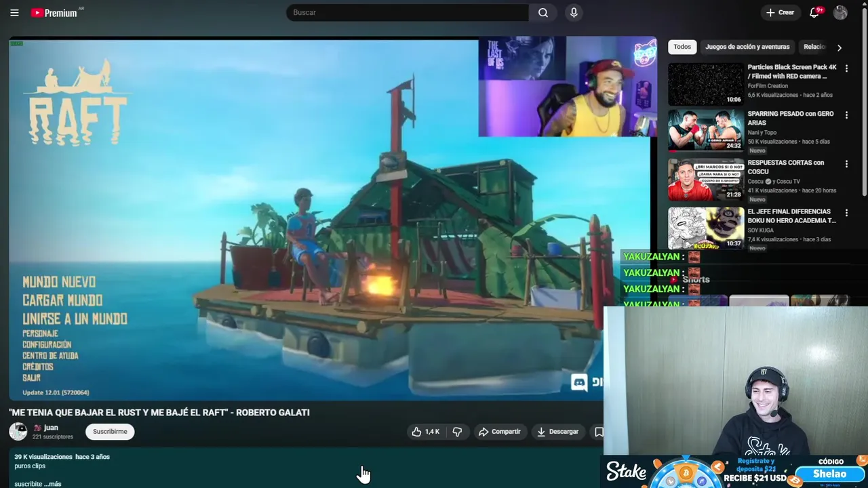Click CENTRO DE AYUDA in Raft menu
This screenshot has width=868, height=488.
pyautogui.click(x=50, y=356)
